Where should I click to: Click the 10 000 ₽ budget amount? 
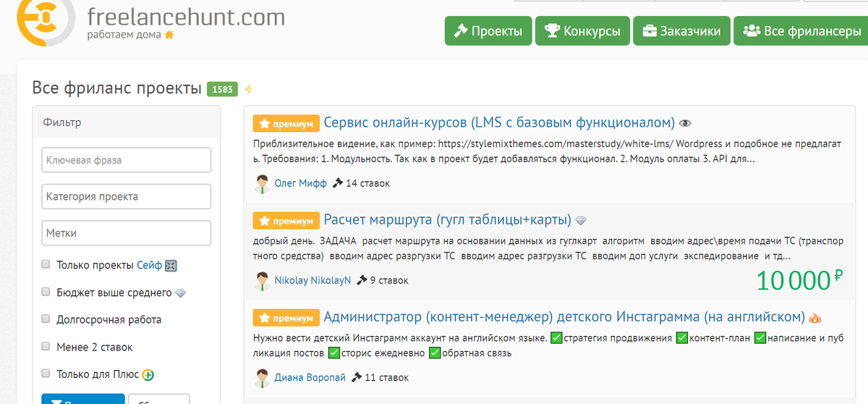coord(800,280)
